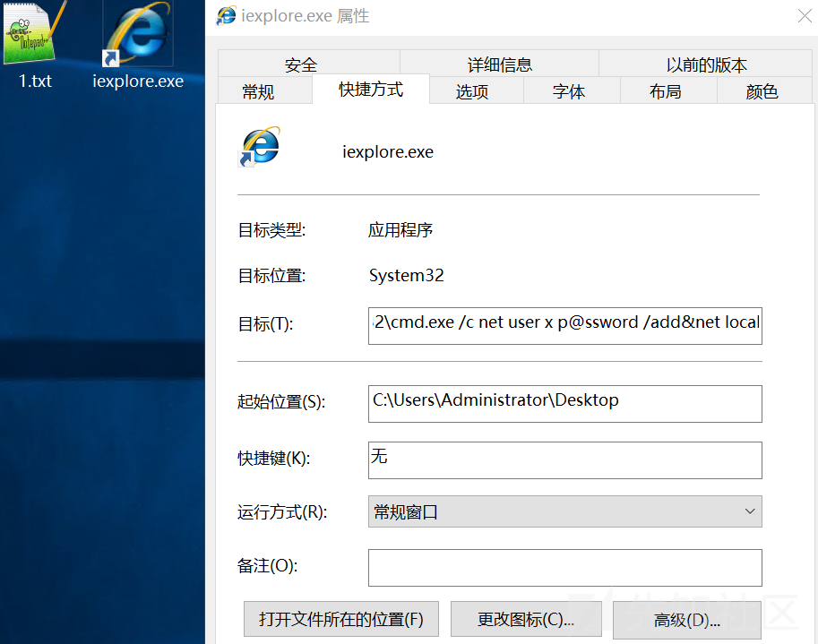This screenshot has height=644, width=818.
Task: Click the 起始位置(S): label
Action: [x=281, y=401]
